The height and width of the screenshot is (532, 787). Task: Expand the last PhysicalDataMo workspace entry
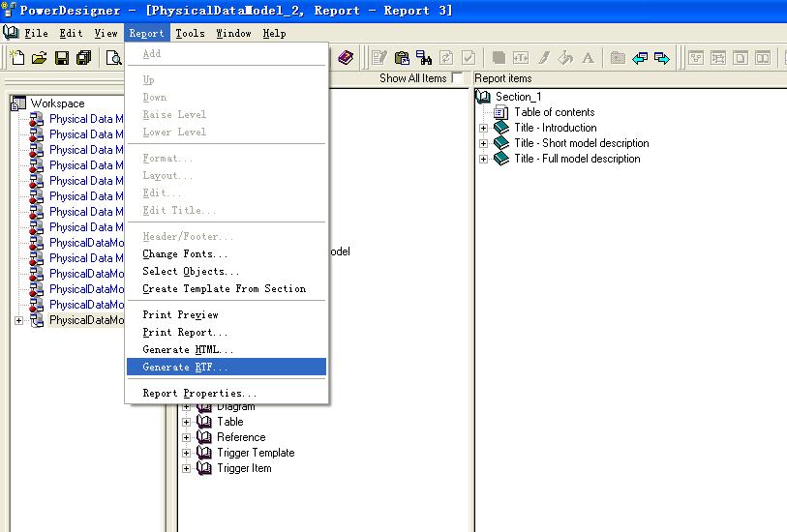(x=18, y=320)
